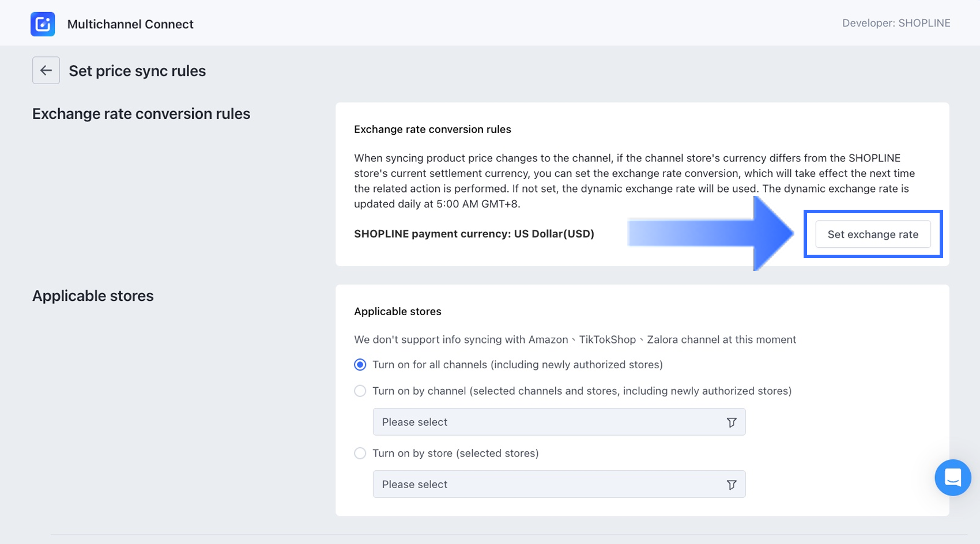The image size is (980, 544).
Task: Click the "SHOPLINE payment currency: US Dollar(USD)" label
Action: click(474, 234)
